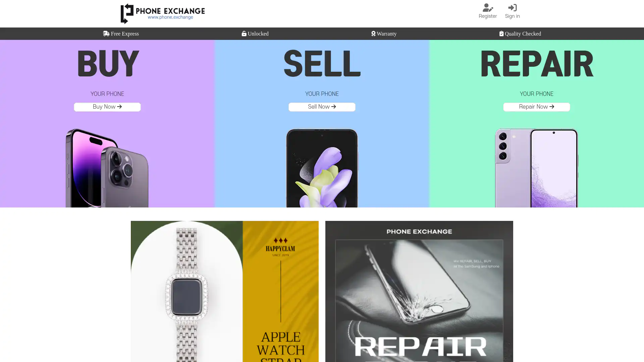This screenshot has width=644, height=362.
Task: Click the purple iPhone image under Buy
Action: pyautogui.click(x=107, y=168)
